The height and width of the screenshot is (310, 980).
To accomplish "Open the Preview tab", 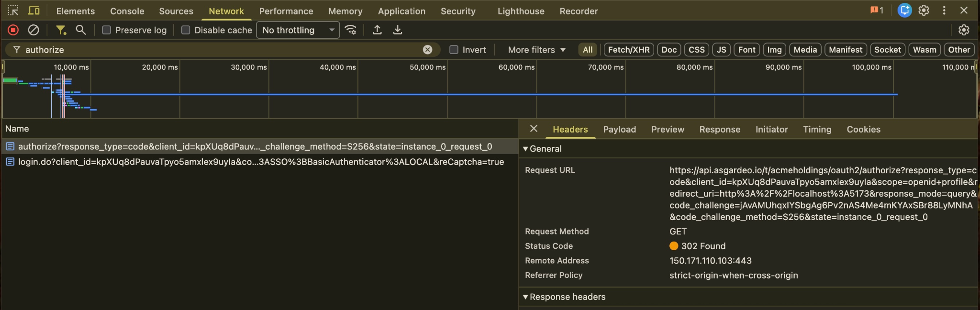I will coord(668,129).
